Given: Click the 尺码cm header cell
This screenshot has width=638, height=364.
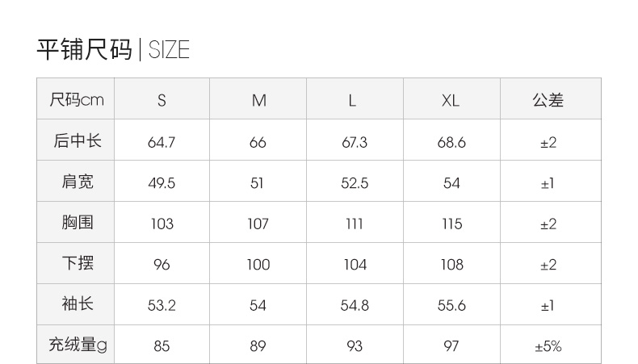Looking at the screenshot, I should tap(77, 99).
